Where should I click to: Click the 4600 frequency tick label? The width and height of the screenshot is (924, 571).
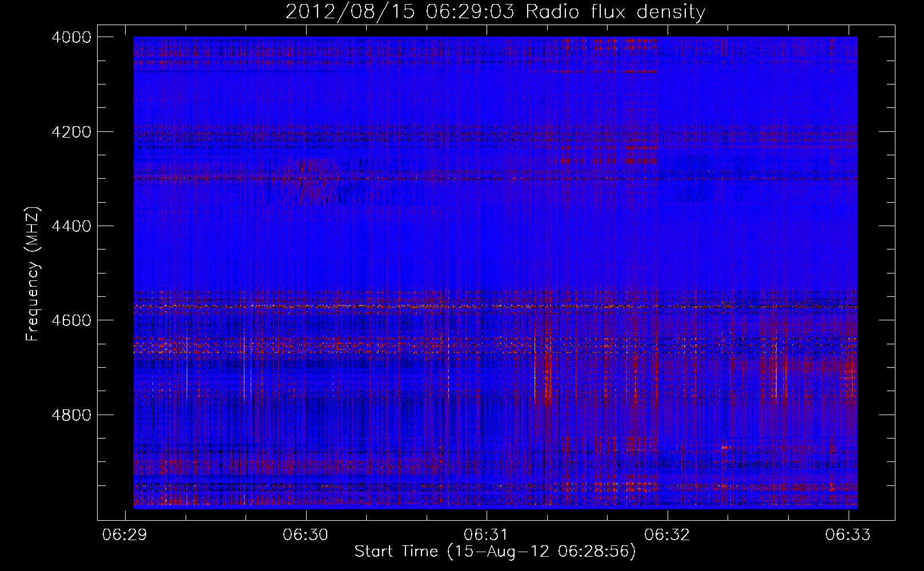pyautogui.click(x=71, y=320)
